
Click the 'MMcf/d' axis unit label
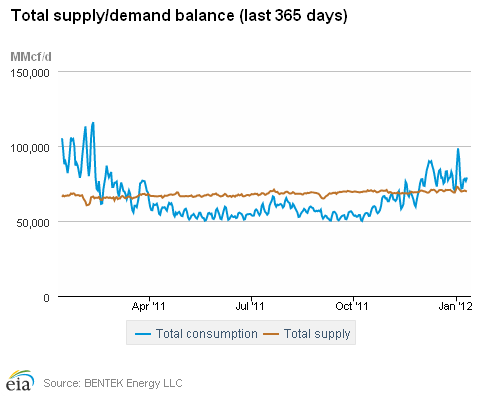click(31, 57)
